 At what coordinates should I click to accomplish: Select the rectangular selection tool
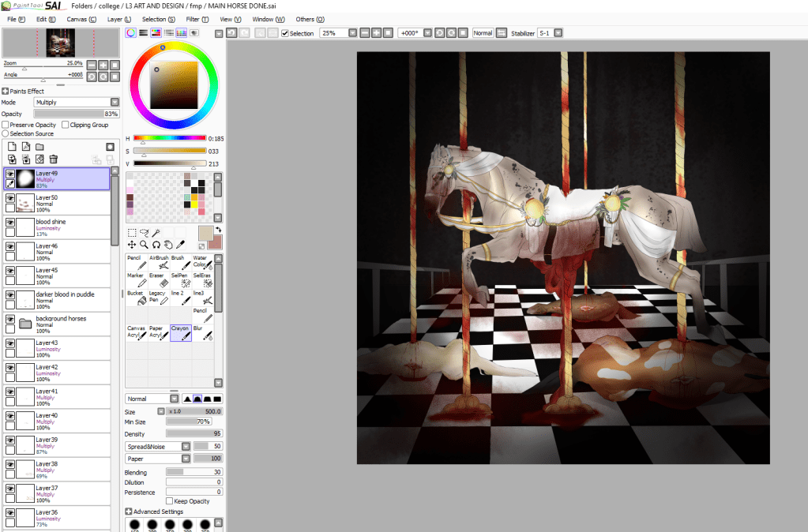[132, 233]
